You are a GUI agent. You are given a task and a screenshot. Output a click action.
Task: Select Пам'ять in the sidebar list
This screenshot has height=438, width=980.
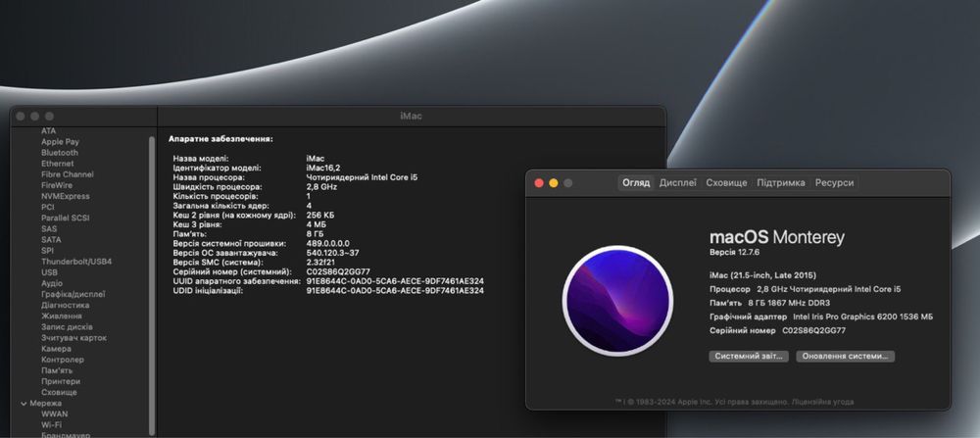[x=57, y=370]
